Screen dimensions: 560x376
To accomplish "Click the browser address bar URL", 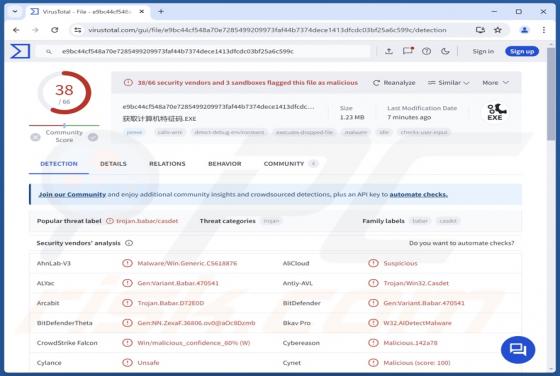I will (267, 30).
